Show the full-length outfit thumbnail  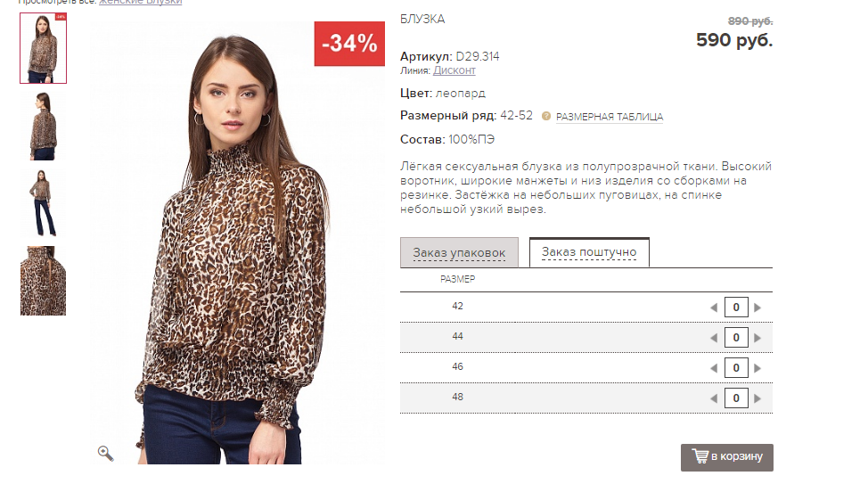pyautogui.click(x=43, y=203)
